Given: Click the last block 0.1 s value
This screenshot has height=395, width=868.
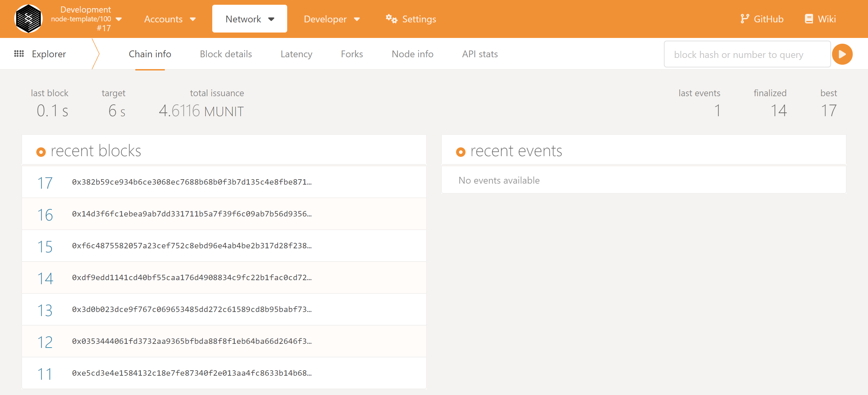Looking at the screenshot, I should (53, 111).
